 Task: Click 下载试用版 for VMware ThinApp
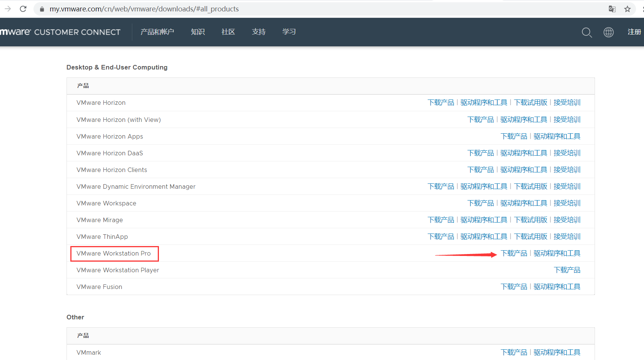(x=531, y=237)
